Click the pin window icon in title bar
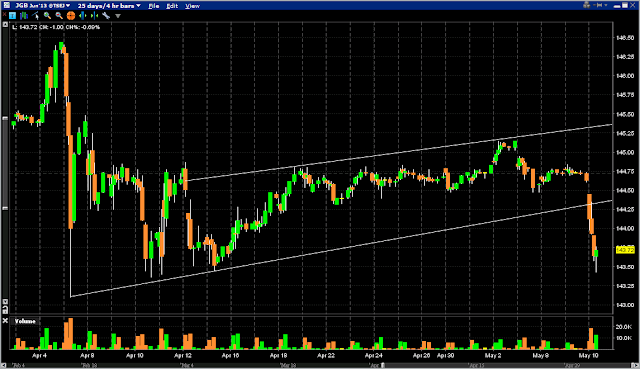 click(598, 5)
